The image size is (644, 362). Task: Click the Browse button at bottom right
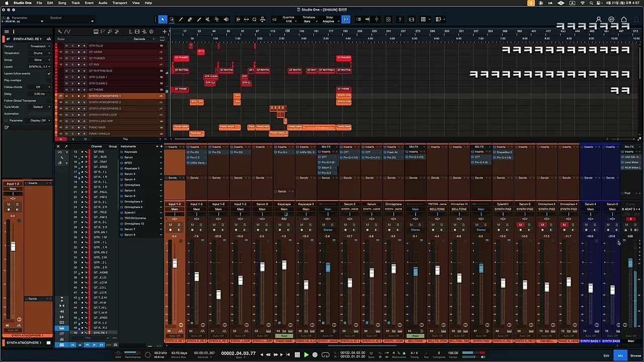(x=635, y=355)
